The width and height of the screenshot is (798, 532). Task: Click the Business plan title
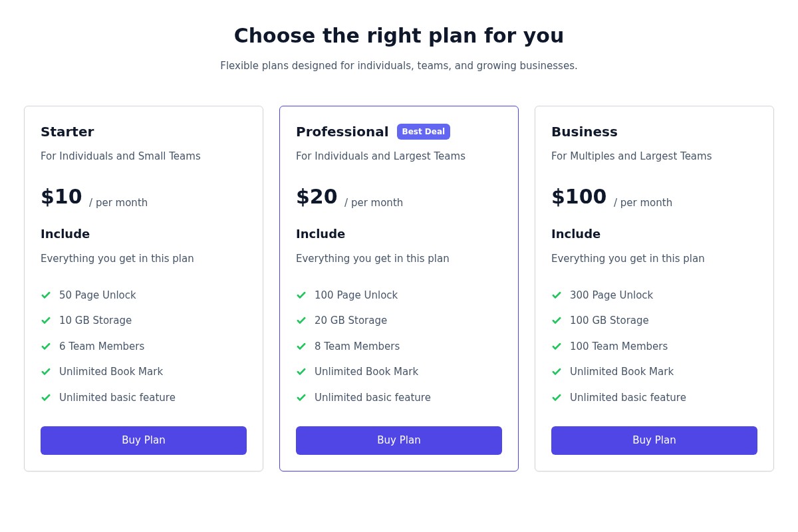[x=585, y=132]
